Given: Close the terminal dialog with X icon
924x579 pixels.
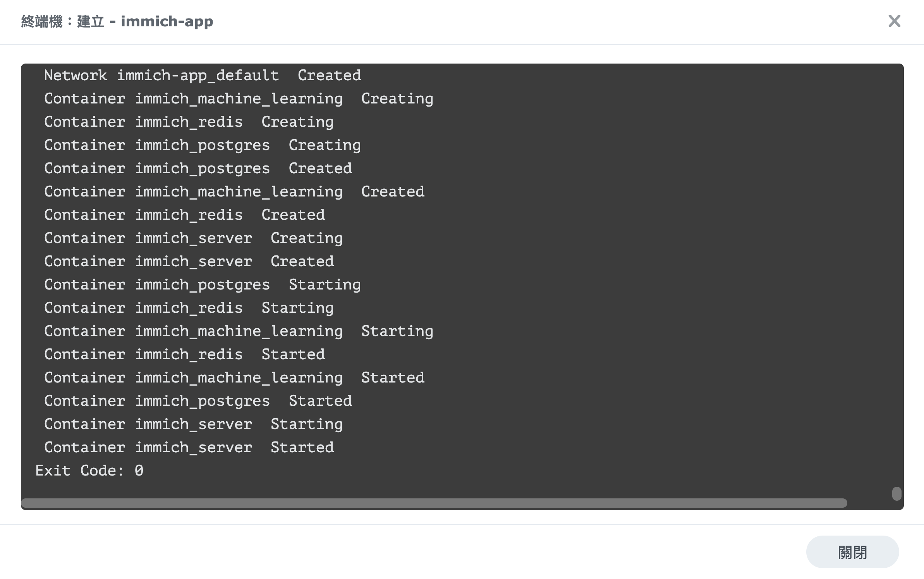Looking at the screenshot, I should coord(894,21).
